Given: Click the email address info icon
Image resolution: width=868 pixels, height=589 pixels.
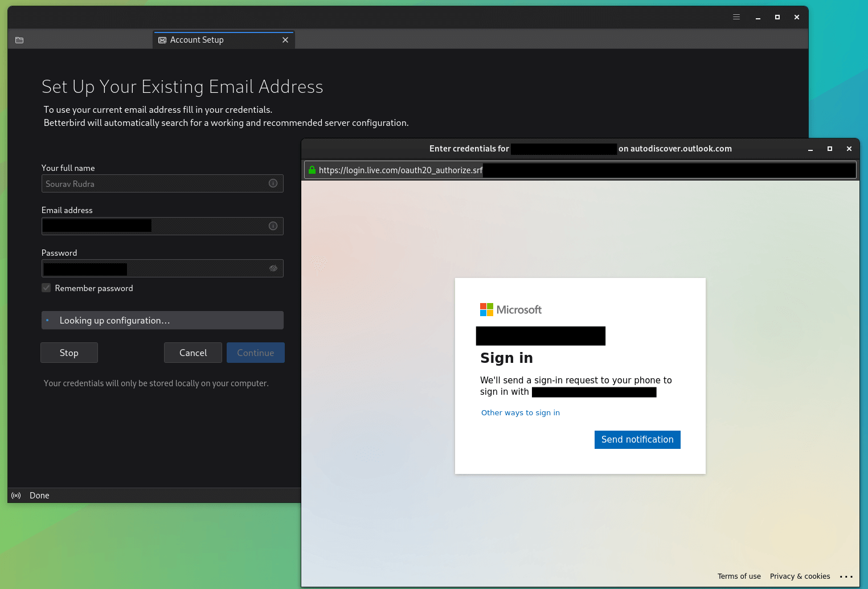Looking at the screenshot, I should click(x=273, y=226).
